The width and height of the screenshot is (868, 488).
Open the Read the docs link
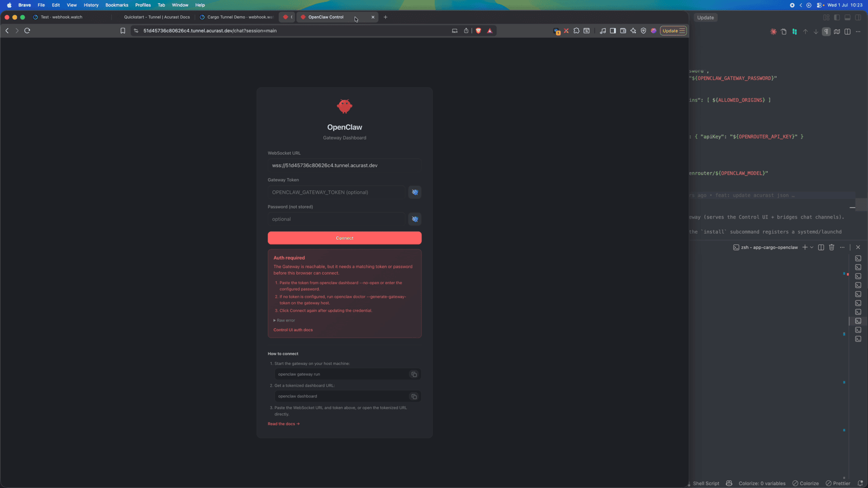pyautogui.click(x=283, y=424)
